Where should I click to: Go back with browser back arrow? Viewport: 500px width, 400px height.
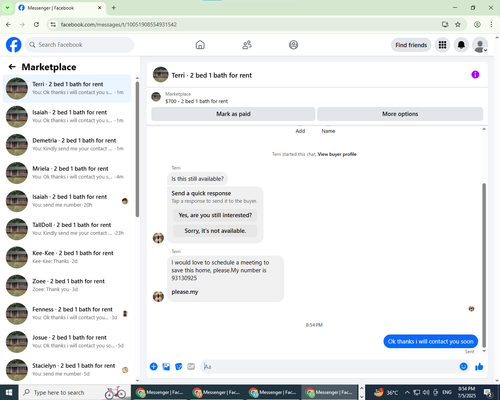pos(8,24)
